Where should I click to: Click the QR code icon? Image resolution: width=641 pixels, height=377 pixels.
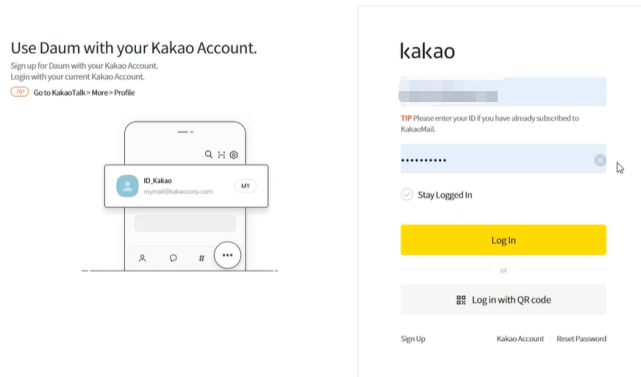coord(461,300)
